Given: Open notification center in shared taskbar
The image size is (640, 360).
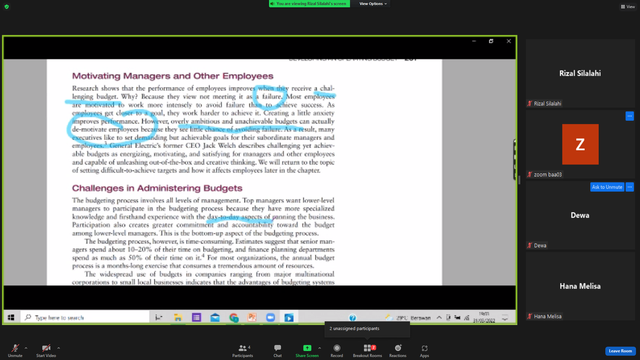Looking at the screenshot, I should 505,318.
